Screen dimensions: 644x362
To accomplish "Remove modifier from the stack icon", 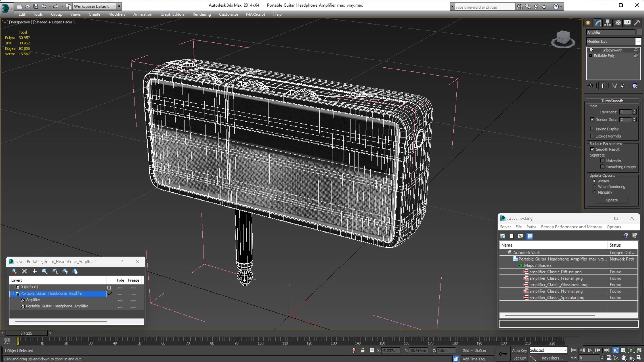I will coord(623,86).
